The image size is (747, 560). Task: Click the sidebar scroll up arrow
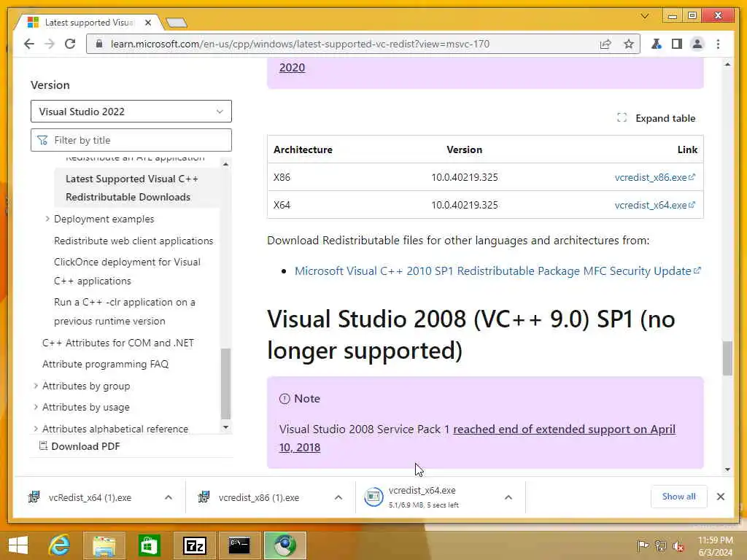point(226,164)
